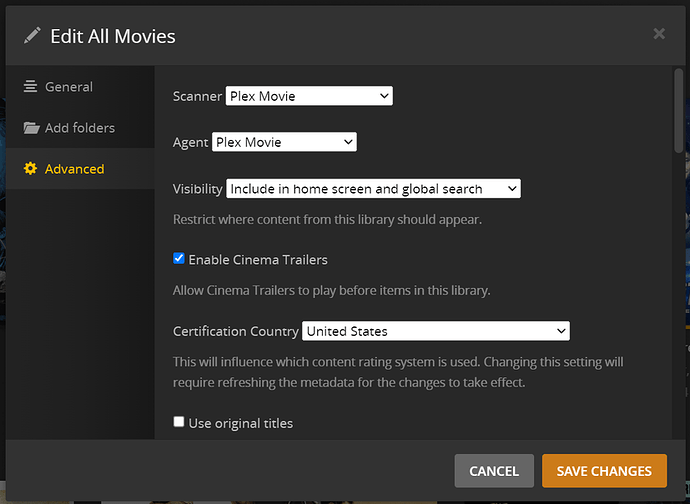The width and height of the screenshot is (690, 504).
Task: Click the Edit All Movies title text
Action: click(113, 37)
